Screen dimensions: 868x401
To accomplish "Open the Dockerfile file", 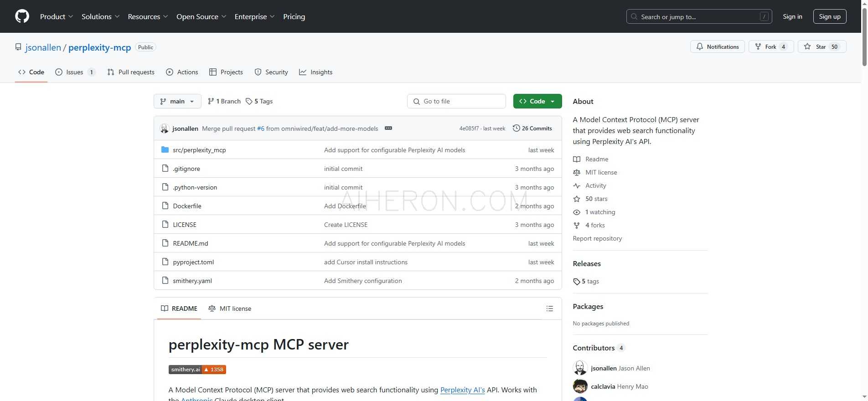I will (x=187, y=206).
